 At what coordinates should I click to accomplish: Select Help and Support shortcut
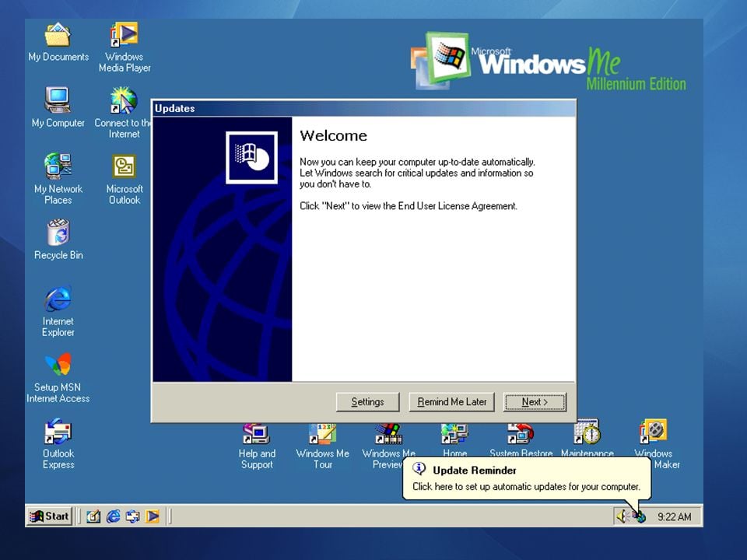click(257, 446)
